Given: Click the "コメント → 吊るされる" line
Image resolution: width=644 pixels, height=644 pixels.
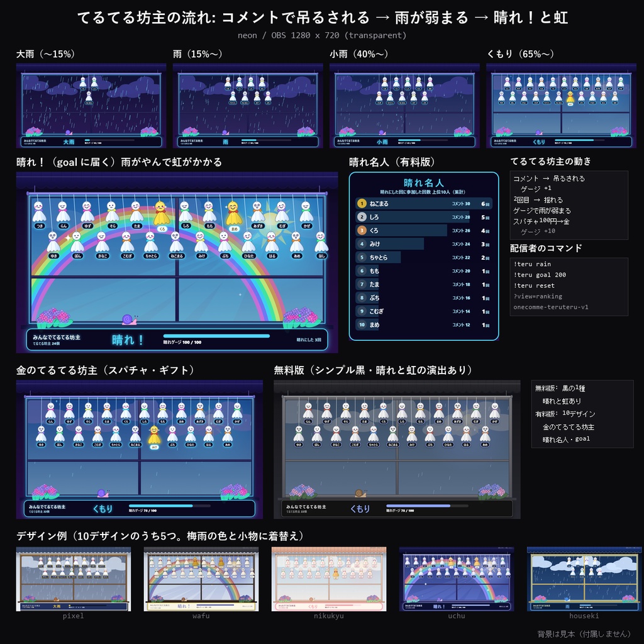Looking at the screenshot, I should coord(549,178).
